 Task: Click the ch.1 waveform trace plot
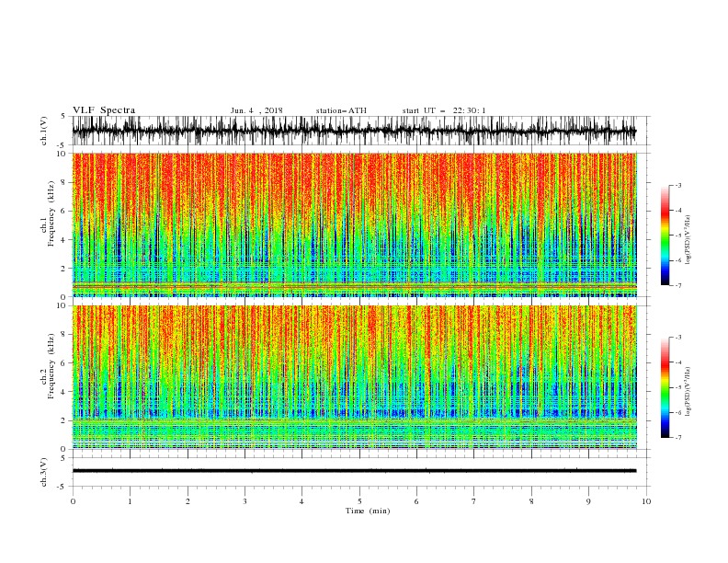click(354, 131)
